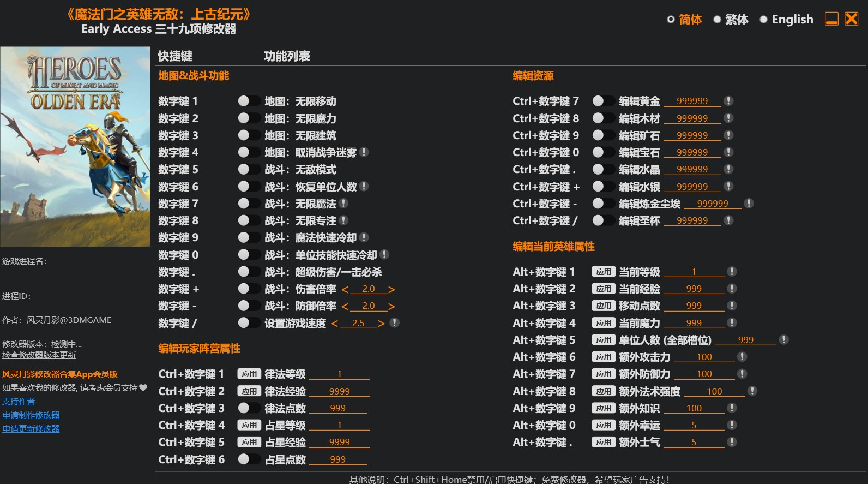Click the info icon for 编辑黄金

pyautogui.click(x=728, y=101)
